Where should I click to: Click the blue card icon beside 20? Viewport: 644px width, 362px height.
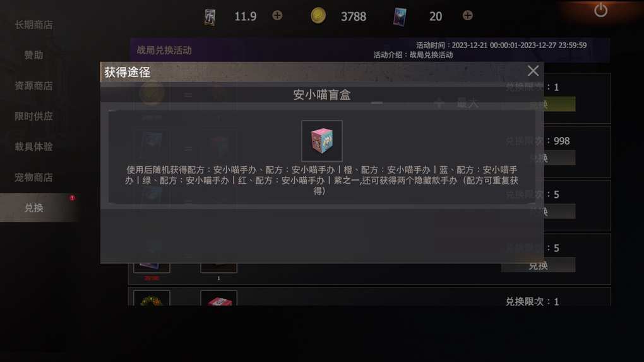[400, 17]
